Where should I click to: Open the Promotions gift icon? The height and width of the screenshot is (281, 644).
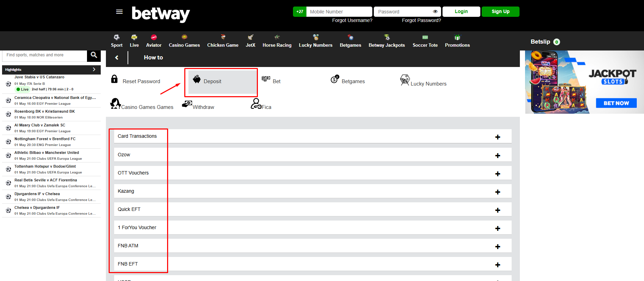[x=457, y=37]
